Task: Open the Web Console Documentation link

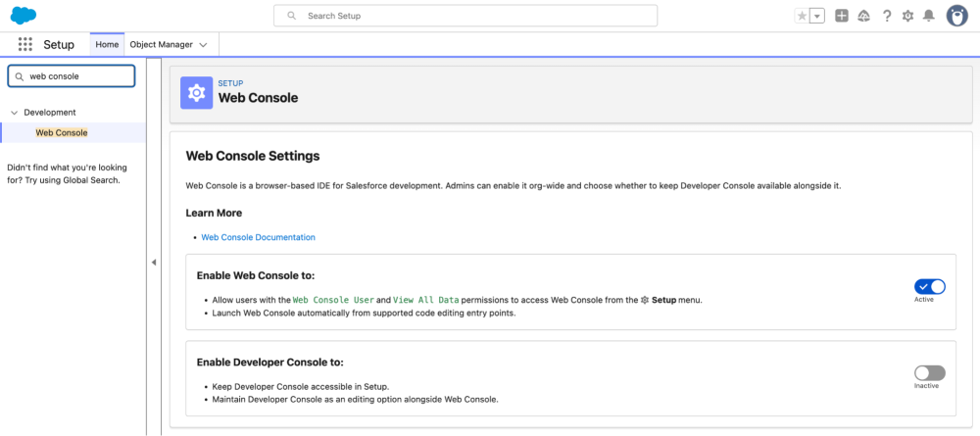Action: (x=258, y=237)
